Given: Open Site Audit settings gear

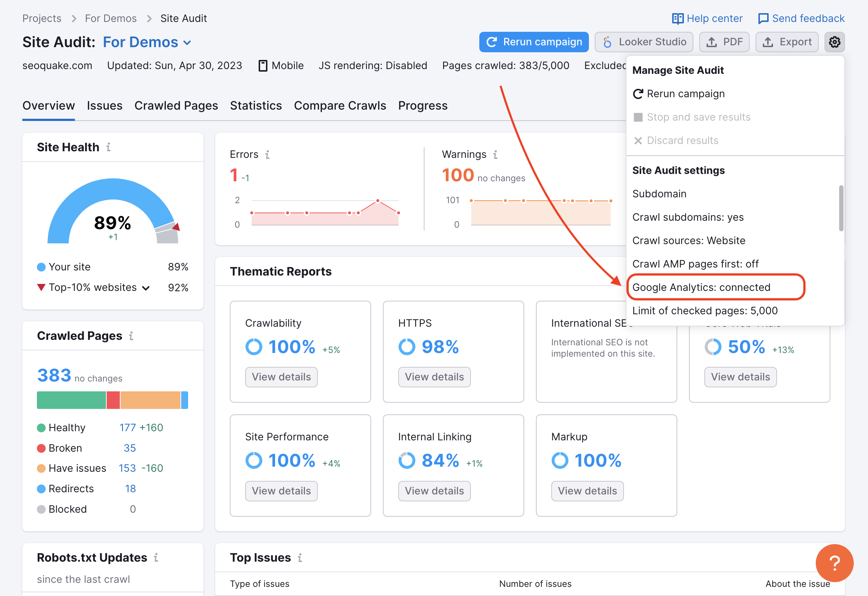Looking at the screenshot, I should [x=834, y=42].
